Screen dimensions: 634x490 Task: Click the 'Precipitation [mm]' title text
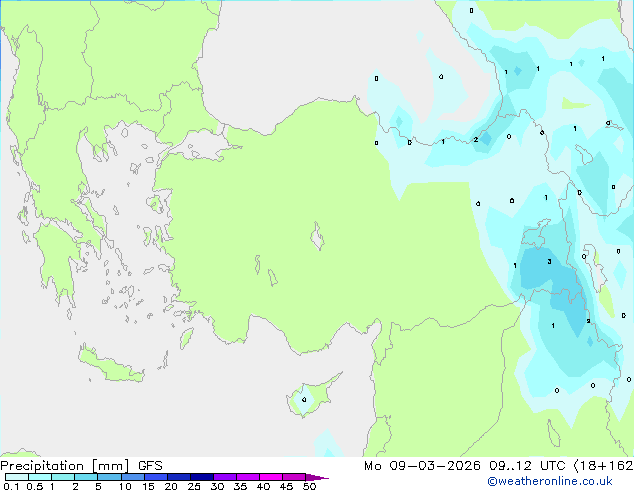coord(64,466)
